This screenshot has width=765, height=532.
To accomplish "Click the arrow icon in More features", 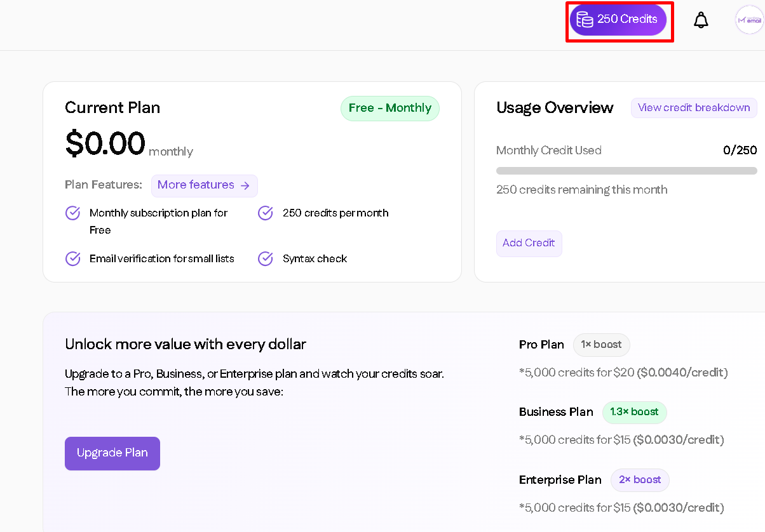I will tap(245, 185).
